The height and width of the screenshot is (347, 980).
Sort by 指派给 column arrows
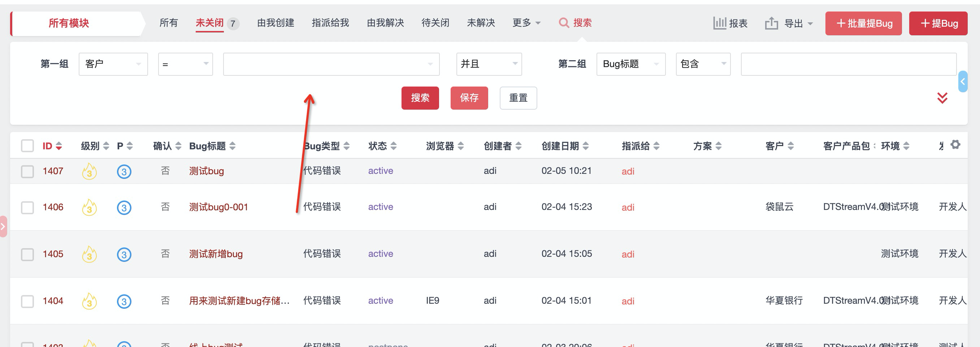click(656, 146)
